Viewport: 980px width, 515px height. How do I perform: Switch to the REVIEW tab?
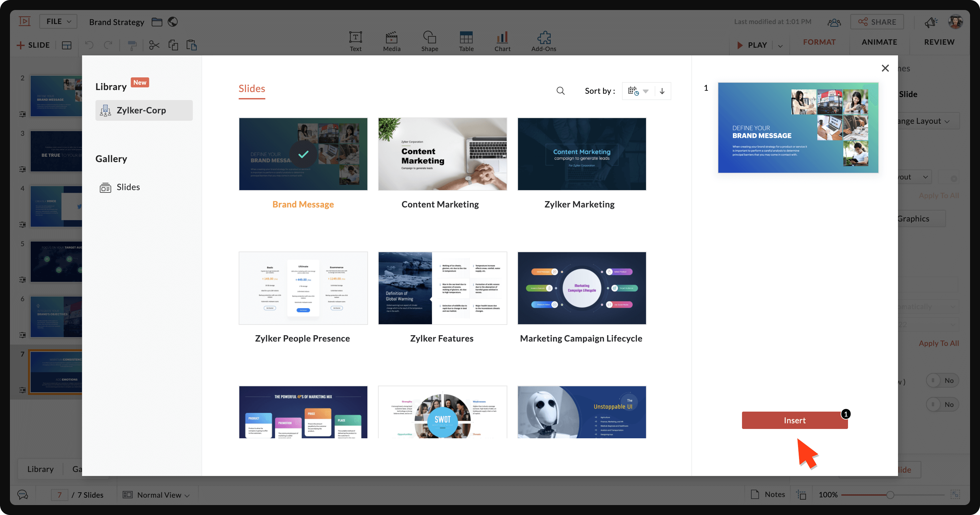tap(939, 42)
